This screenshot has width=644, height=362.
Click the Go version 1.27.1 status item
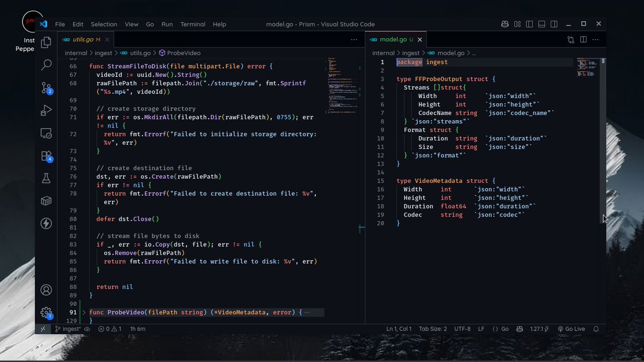point(539,329)
